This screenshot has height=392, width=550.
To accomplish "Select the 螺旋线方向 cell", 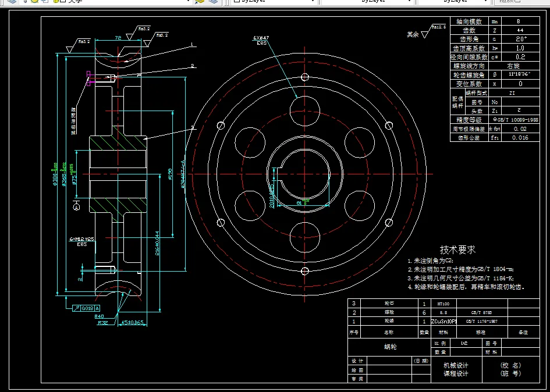I will tap(469, 66).
